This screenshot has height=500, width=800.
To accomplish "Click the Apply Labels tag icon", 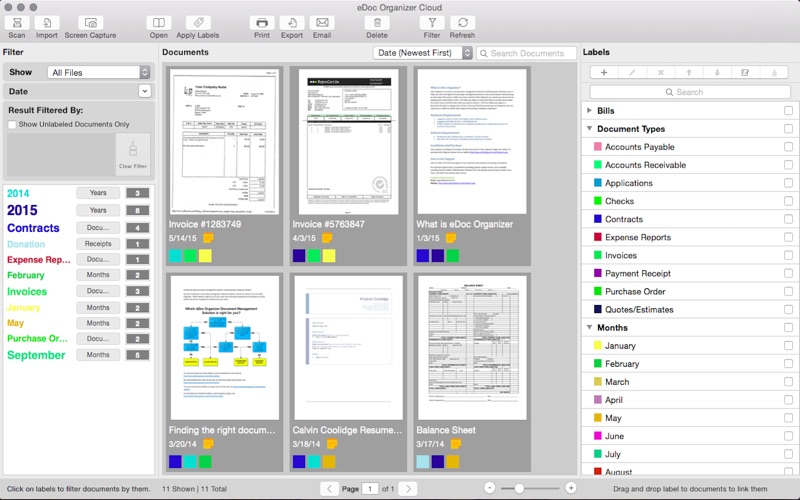I will (x=198, y=23).
